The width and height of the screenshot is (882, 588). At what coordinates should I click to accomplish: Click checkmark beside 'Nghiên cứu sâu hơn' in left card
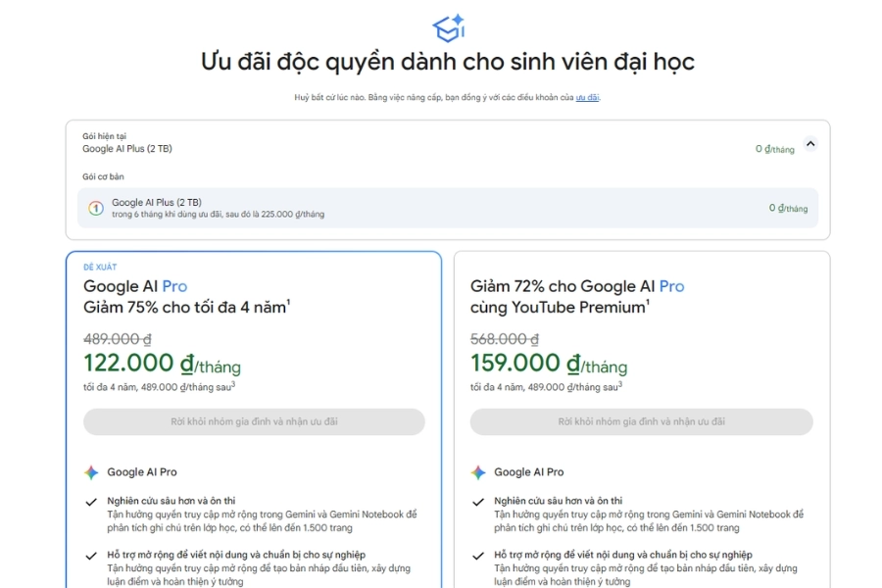coord(91,502)
